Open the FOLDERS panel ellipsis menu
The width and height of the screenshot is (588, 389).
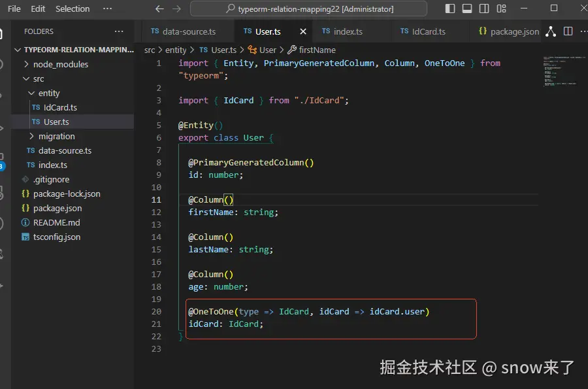[x=119, y=31]
